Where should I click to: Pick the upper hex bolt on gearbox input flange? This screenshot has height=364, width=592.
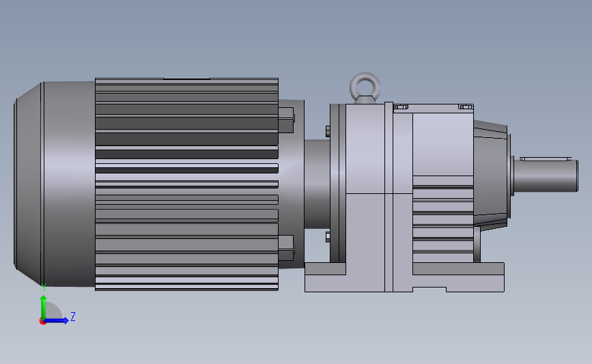point(328,131)
